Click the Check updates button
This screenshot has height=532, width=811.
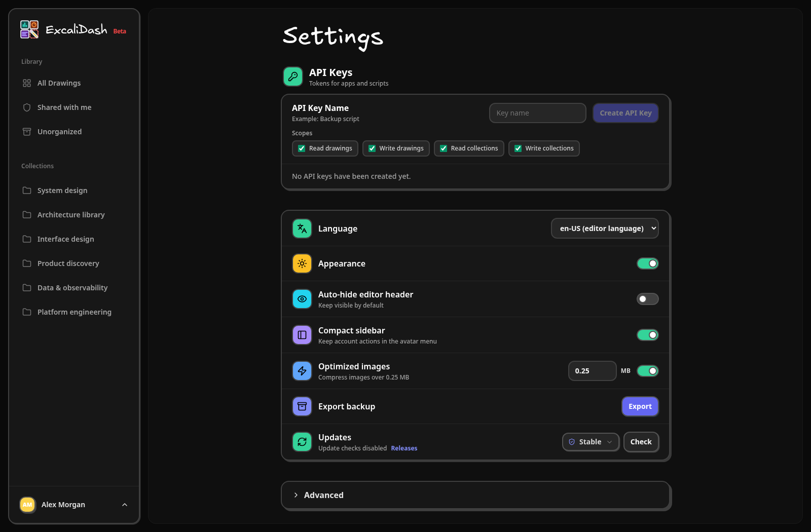(x=641, y=442)
